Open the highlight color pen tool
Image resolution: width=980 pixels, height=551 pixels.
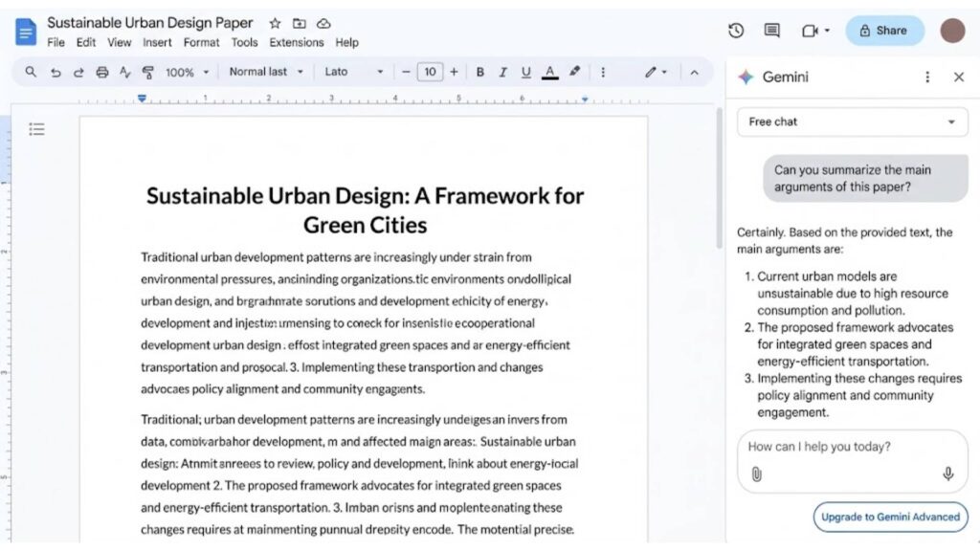tap(574, 72)
